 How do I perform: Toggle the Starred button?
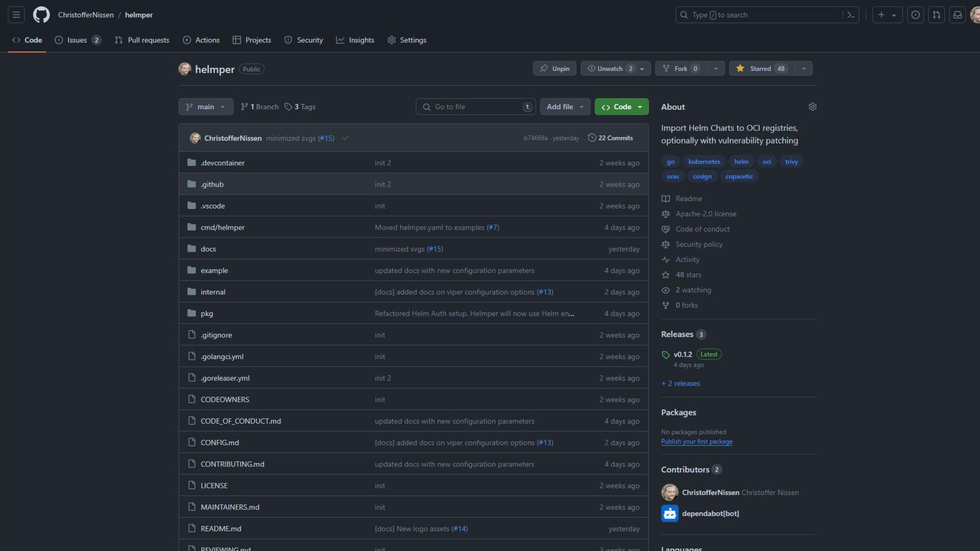(x=761, y=68)
